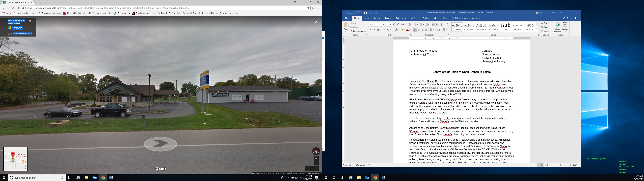Expand the Styles gallery more arrow
Image resolution: width=644 pixels, height=181 pixels.
coord(537,30)
